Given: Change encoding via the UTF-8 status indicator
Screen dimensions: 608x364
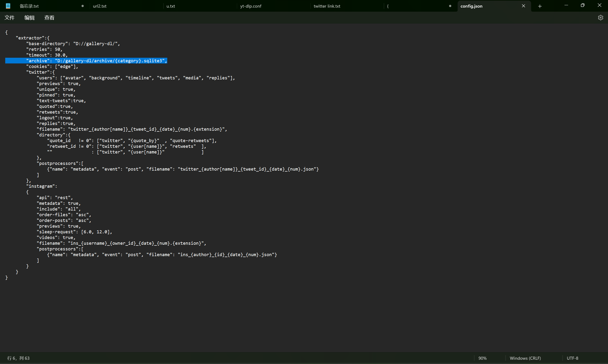Looking at the screenshot, I should click(573, 358).
